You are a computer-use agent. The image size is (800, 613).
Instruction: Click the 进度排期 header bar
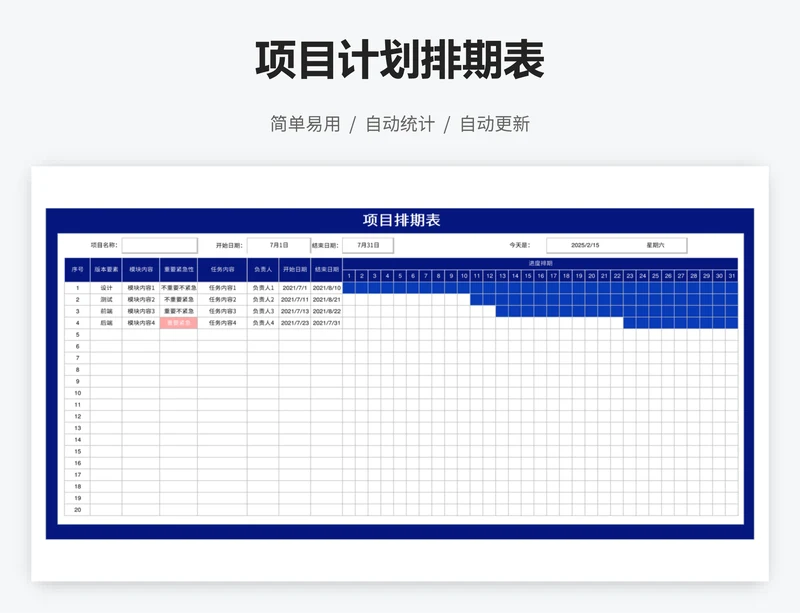coord(540,263)
